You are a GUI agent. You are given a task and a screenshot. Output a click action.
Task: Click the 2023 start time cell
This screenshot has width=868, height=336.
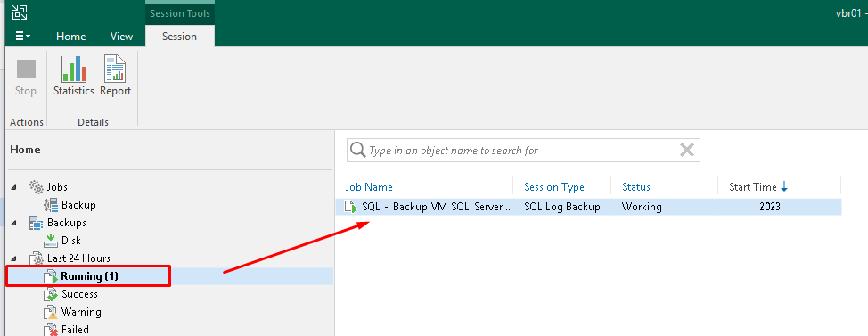coord(770,207)
